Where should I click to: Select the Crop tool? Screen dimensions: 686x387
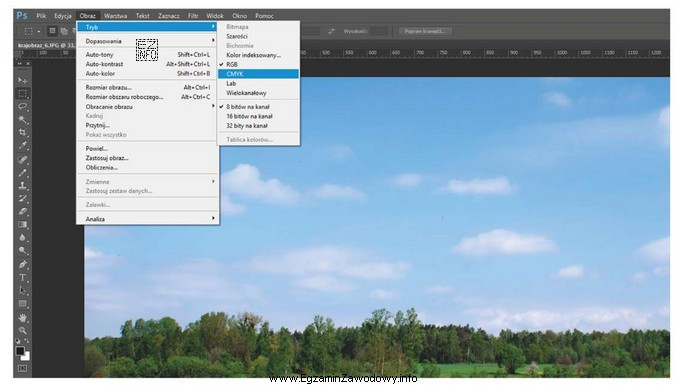(x=23, y=132)
